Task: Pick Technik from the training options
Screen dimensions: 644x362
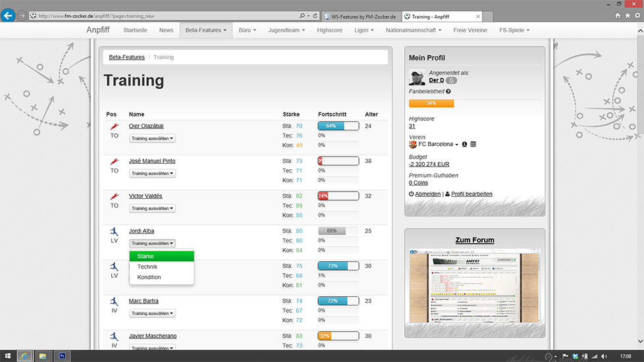Action: (148, 267)
